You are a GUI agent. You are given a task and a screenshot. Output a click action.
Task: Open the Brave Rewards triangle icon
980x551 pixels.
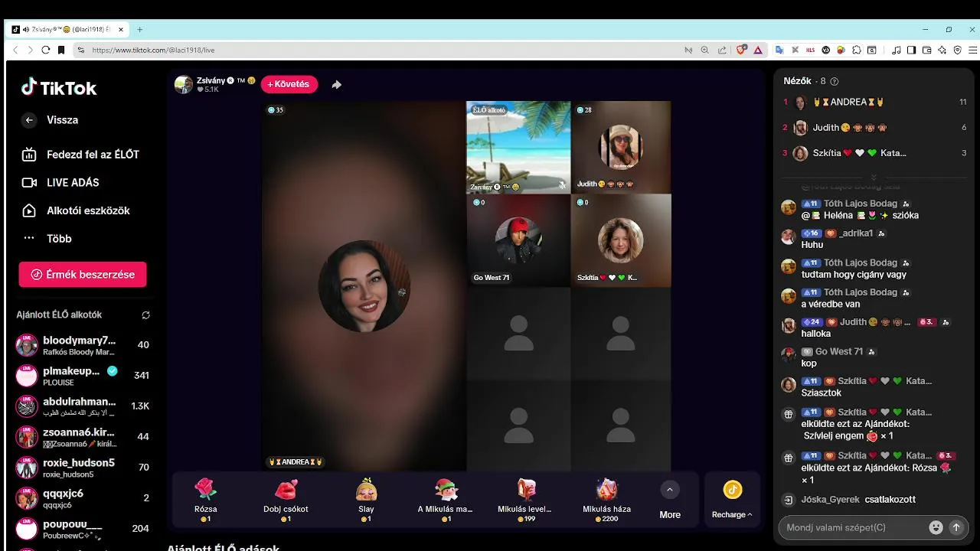pos(758,50)
